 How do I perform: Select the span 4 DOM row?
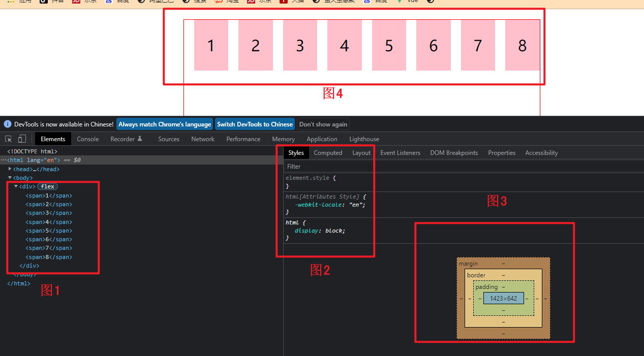[49, 222]
